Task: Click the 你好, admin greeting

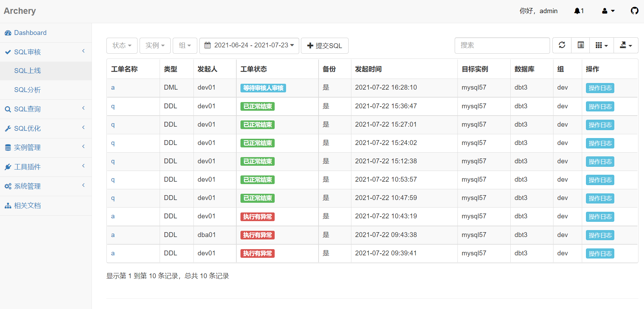Action: click(x=538, y=11)
